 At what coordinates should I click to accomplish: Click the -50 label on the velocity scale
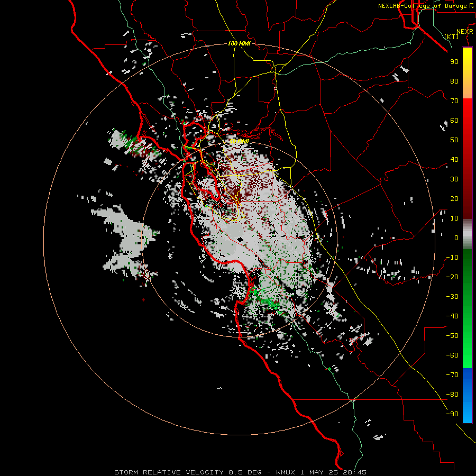pos(452,336)
